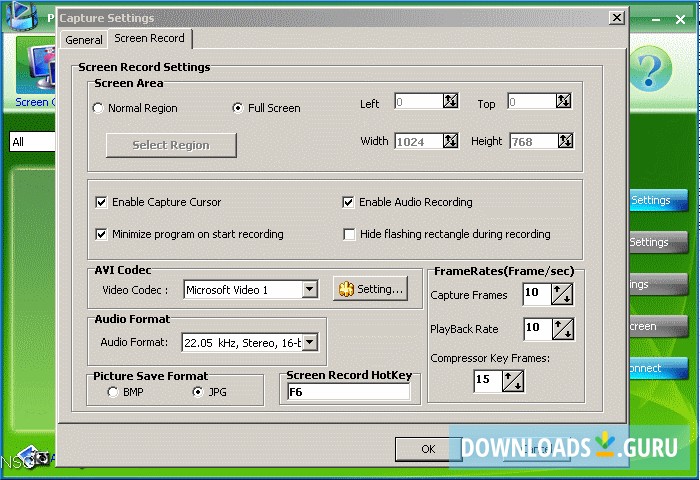
Task: Click the Screen Capture monitor icon
Action: pyautogui.click(x=37, y=65)
